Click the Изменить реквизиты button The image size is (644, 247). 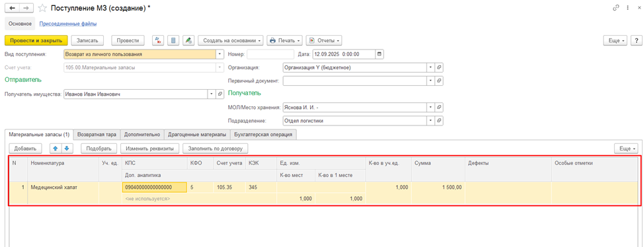pyautogui.click(x=150, y=148)
